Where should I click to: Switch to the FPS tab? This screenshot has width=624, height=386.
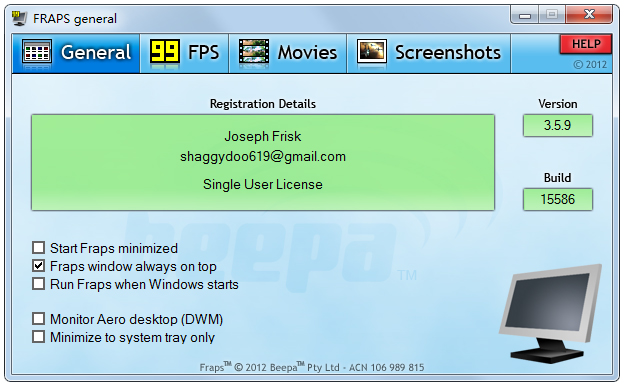pyautogui.click(x=184, y=53)
